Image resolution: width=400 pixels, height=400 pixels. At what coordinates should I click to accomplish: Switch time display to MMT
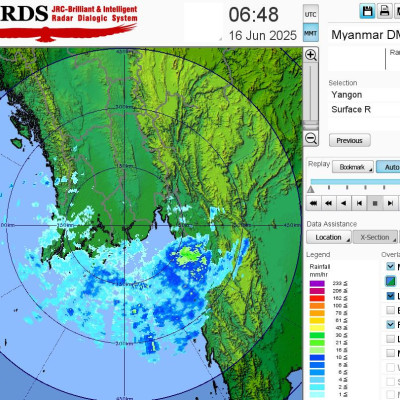point(311,33)
